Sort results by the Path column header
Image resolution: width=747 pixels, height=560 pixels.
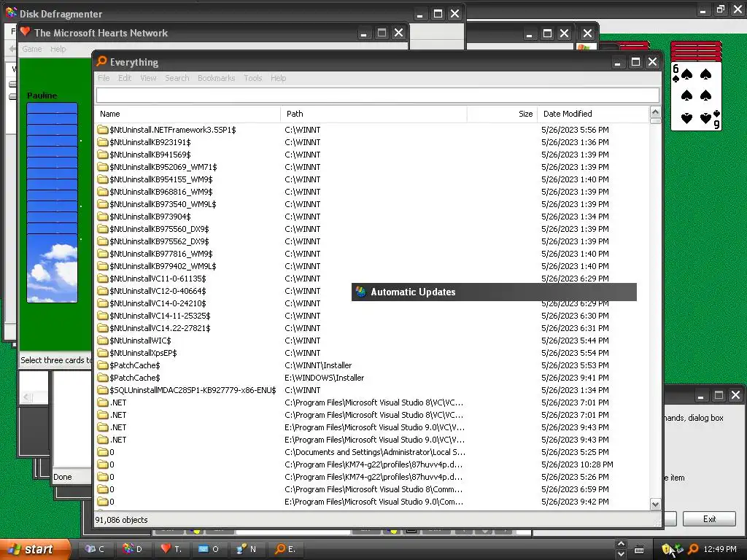click(x=373, y=114)
